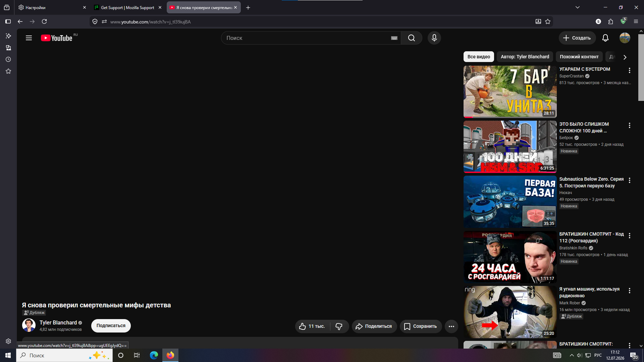Viewport: 644px width, 362px height.
Task: Click the Windows taskbar search box
Action: (64, 355)
